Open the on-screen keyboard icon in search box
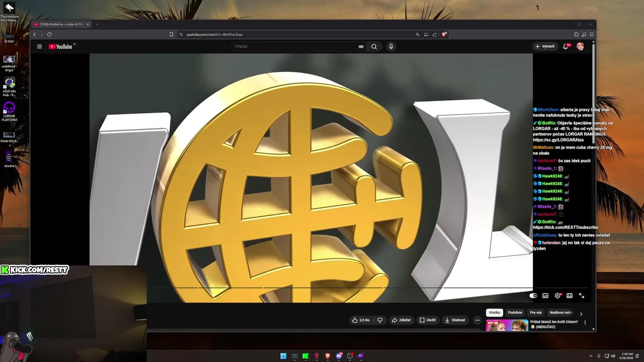This screenshot has height=362, width=644. (361, 46)
